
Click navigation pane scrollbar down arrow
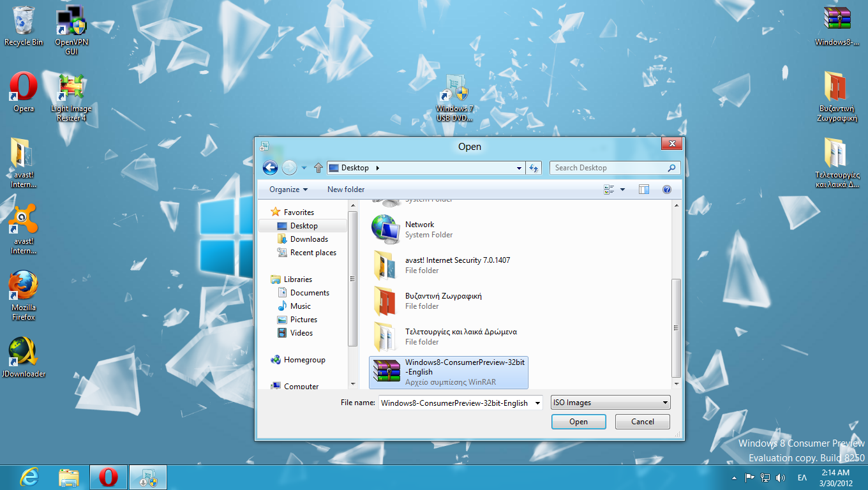pyautogui.click(x=353, y=385)
